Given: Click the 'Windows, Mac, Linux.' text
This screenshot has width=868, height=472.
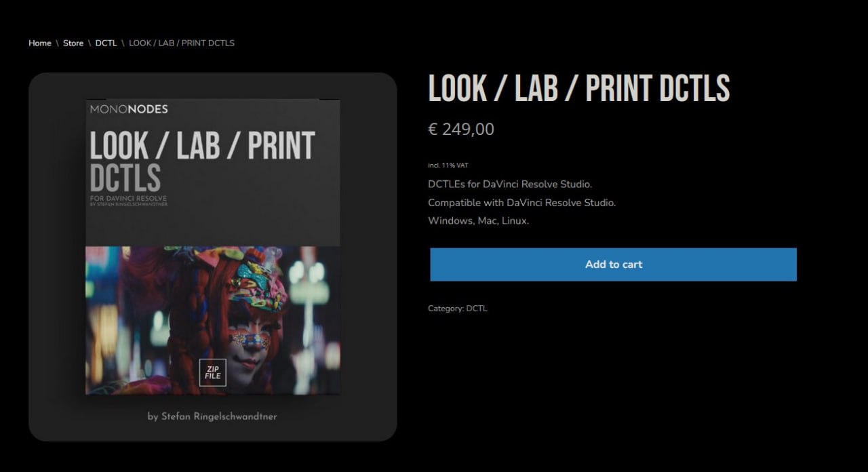Looking at the screenshot, I should pos(478,220).
